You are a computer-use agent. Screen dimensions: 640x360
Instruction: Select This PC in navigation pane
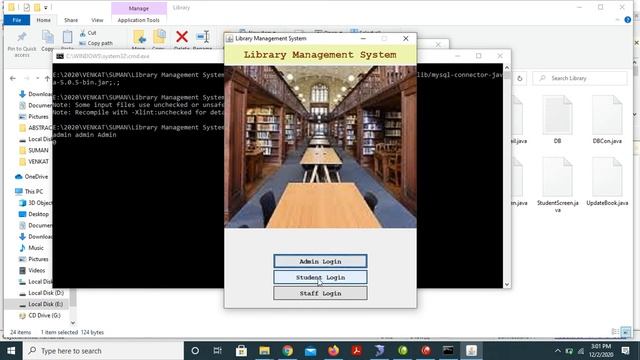point(29,191)
